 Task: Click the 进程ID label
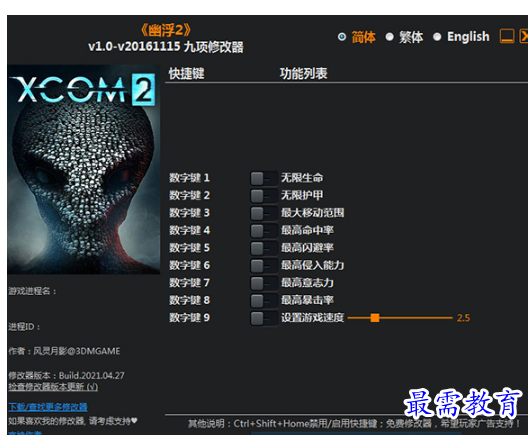tap(24, 327)
